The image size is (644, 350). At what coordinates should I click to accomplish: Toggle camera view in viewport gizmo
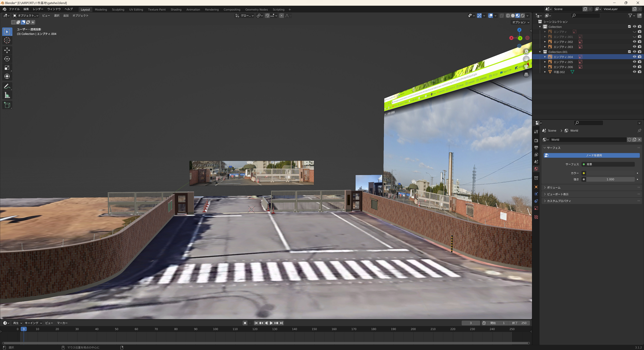526,67
